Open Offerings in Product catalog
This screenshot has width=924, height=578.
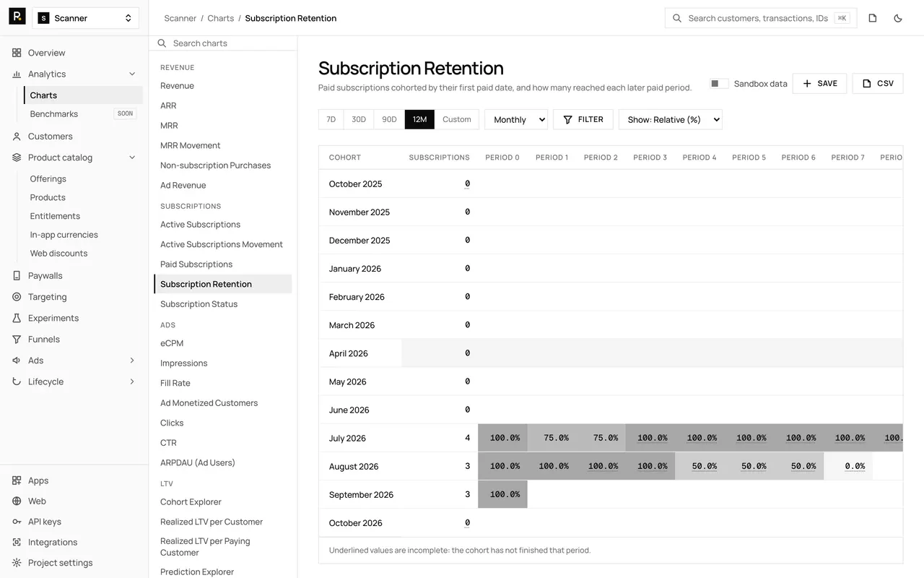point(48,178)
